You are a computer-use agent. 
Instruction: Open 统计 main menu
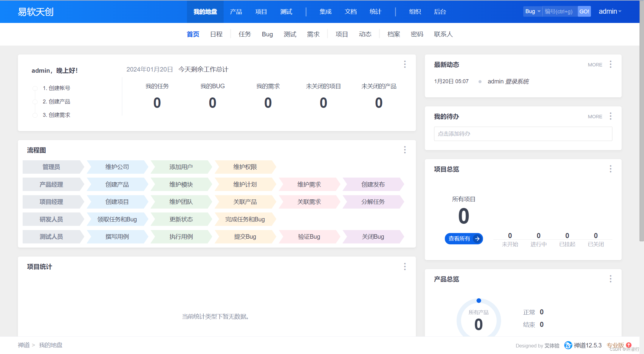[375, 12]
